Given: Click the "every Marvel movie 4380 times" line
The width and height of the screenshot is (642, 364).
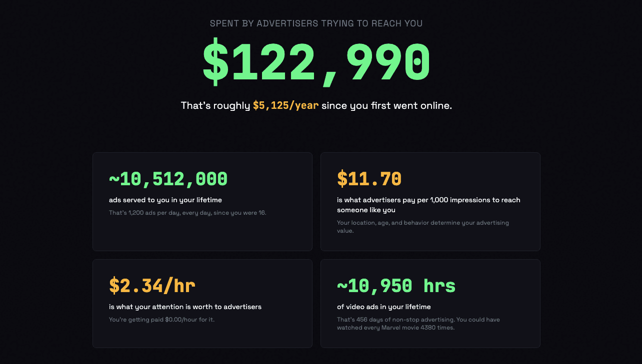Looking at the screenshot, I should (395, 328).
